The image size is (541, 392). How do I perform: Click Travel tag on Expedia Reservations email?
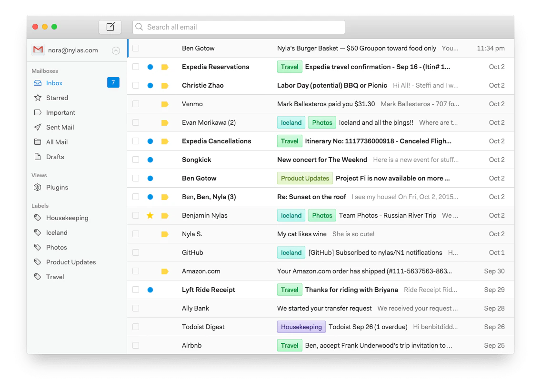tap(290, 67)
